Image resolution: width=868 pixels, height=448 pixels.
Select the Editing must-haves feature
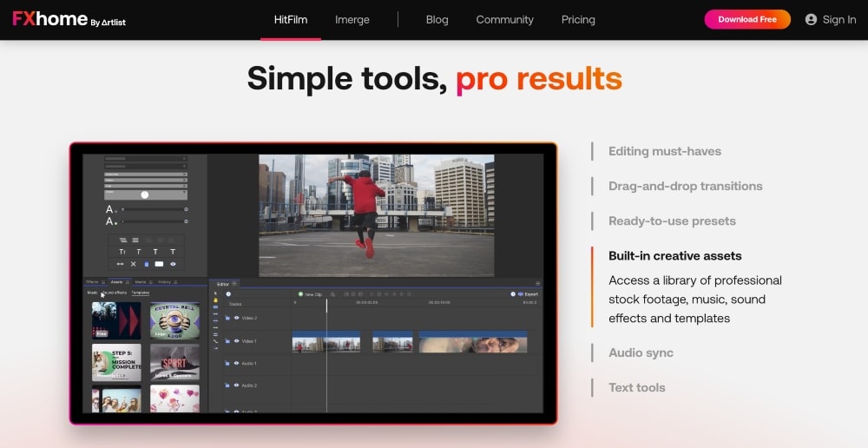pyautogui.click(x=665, y=151)
